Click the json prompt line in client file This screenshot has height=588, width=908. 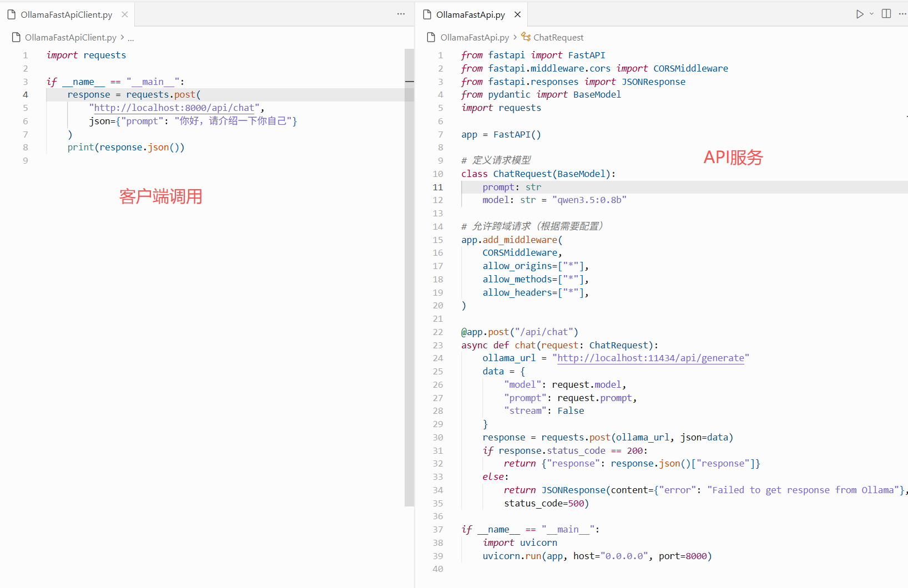click(x=193, y=121)
